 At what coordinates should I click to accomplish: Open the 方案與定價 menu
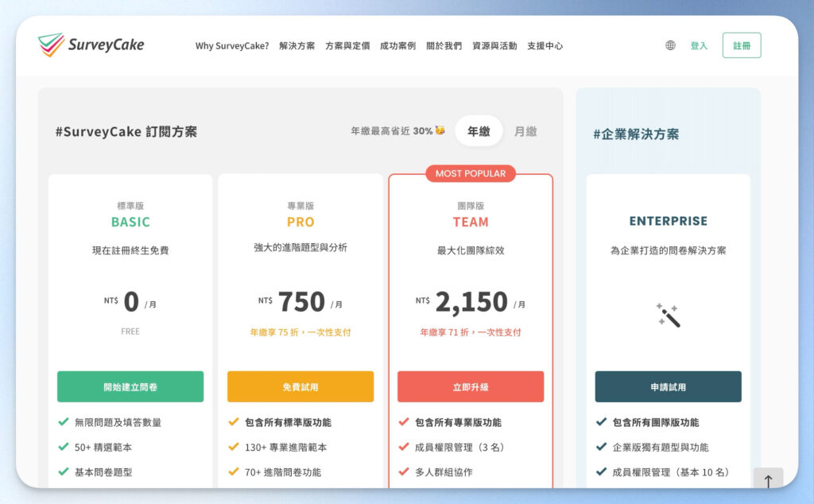click(347, 45)
